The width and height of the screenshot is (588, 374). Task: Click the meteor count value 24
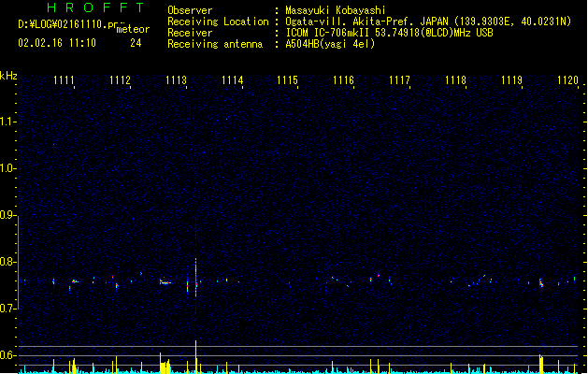(x=136, y=43)
